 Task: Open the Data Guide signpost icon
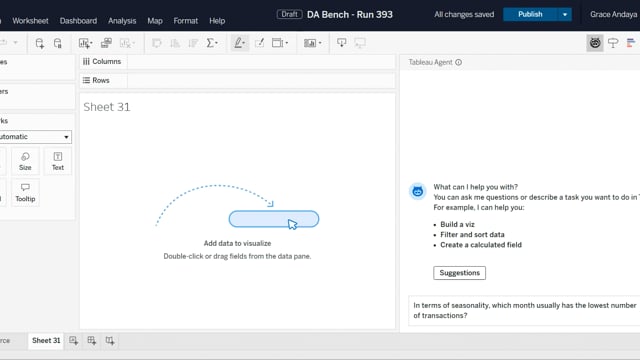pos(613,43)
